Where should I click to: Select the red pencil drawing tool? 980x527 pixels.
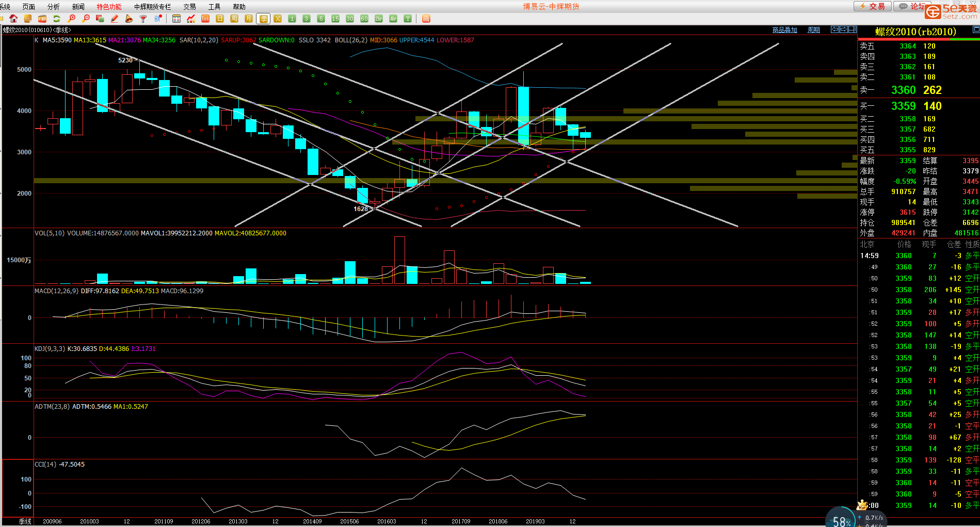(x=115, y=19)
